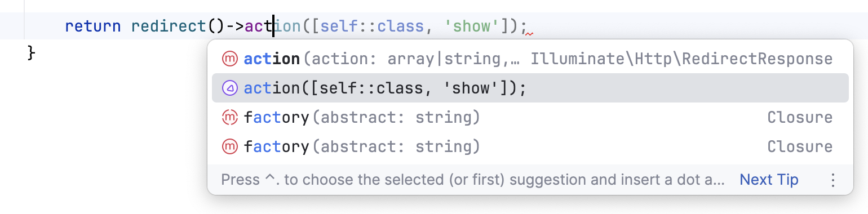Click the solid-circle method icon beside factory

click(x=230, y=146)
